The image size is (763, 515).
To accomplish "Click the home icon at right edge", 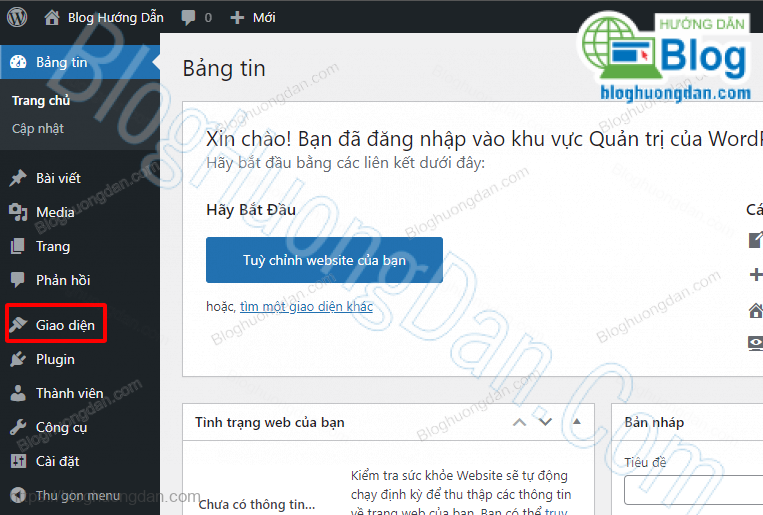I will [x=756, y=310].
